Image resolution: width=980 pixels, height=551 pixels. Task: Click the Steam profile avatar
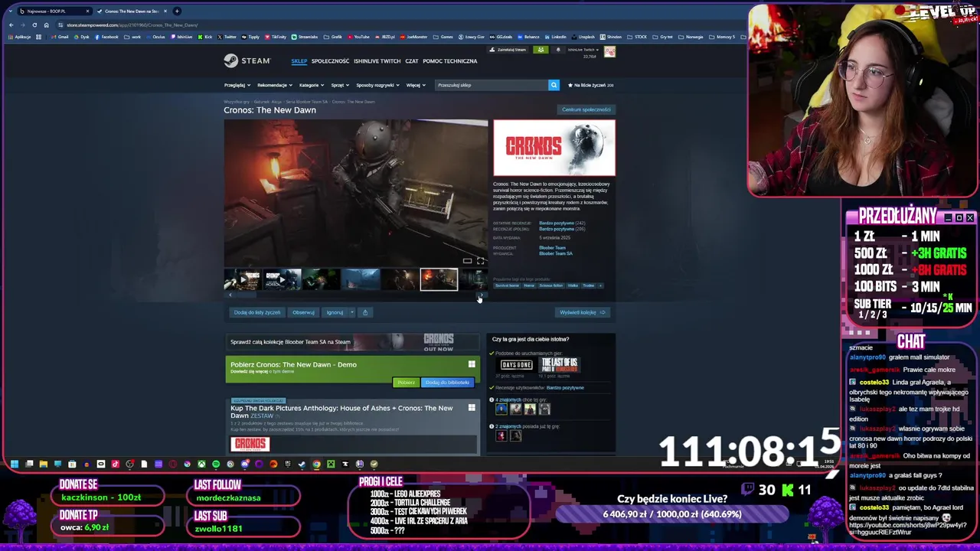[609, 51]
